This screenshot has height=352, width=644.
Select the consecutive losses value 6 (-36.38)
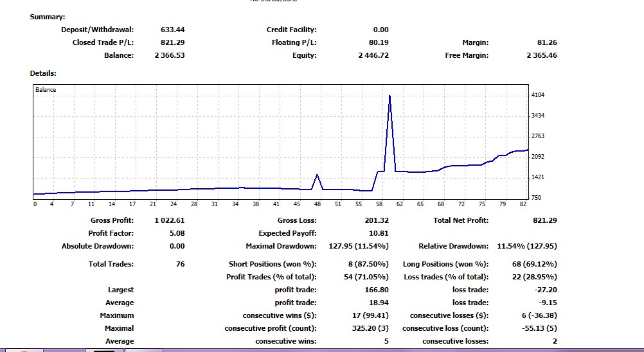539,315
